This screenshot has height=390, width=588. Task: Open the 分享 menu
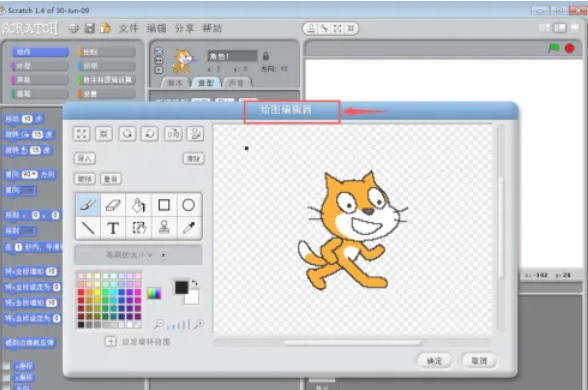(184, 28)
